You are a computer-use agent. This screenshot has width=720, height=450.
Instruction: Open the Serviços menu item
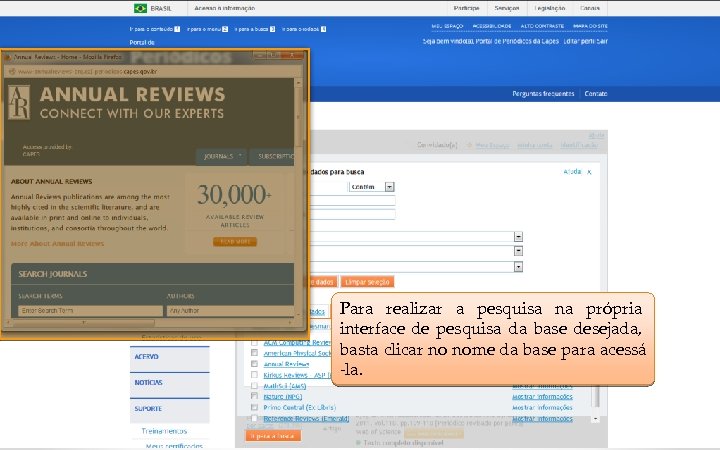[x=507, y=8]
